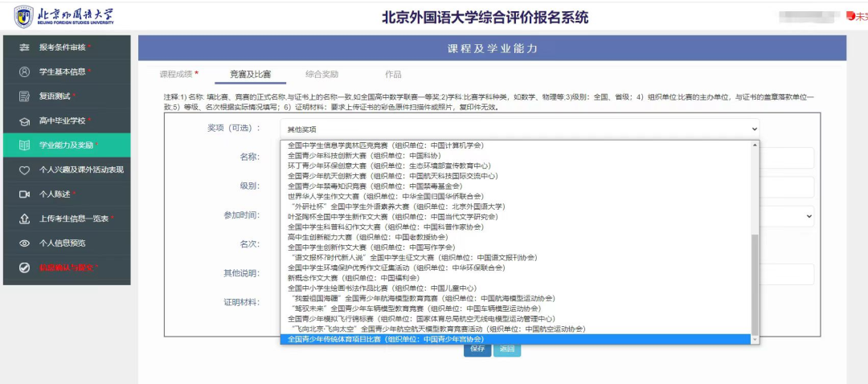The width and height of the screenshot is (868, 384).
Task: Open the 个人陈述 menu item
Action: click(67, 194)
